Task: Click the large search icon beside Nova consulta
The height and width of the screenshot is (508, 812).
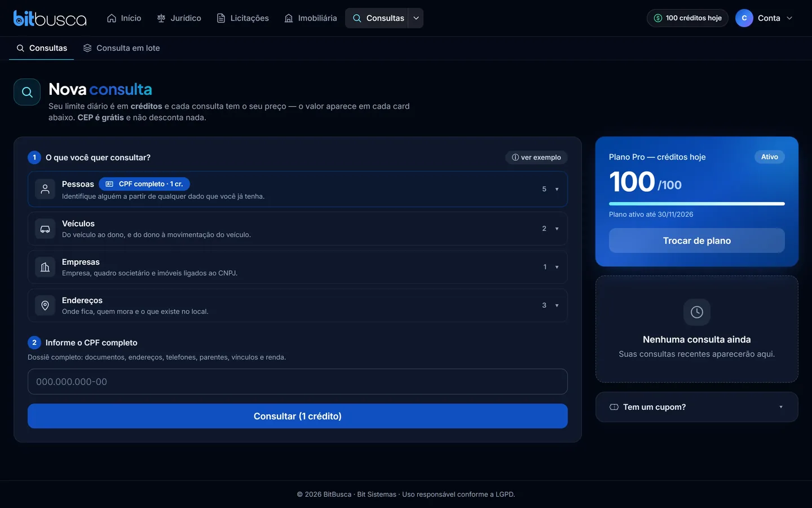Action: pyautogui.click(x=27, y=92)
